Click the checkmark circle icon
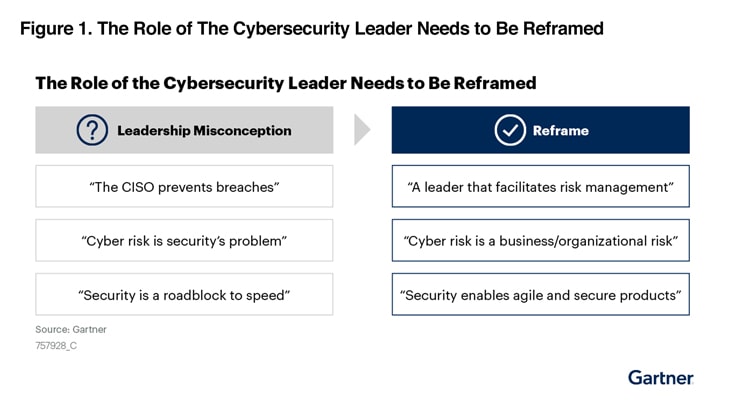Screen dimensions: 730x420 (x=510, y=130)
